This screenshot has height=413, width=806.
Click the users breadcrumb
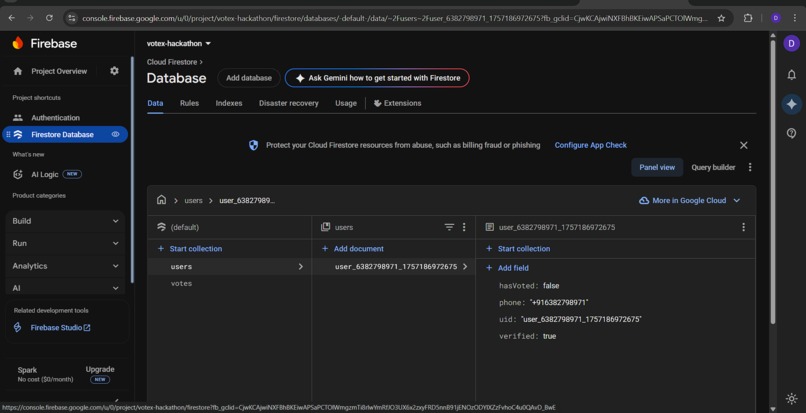pos(193,201)
